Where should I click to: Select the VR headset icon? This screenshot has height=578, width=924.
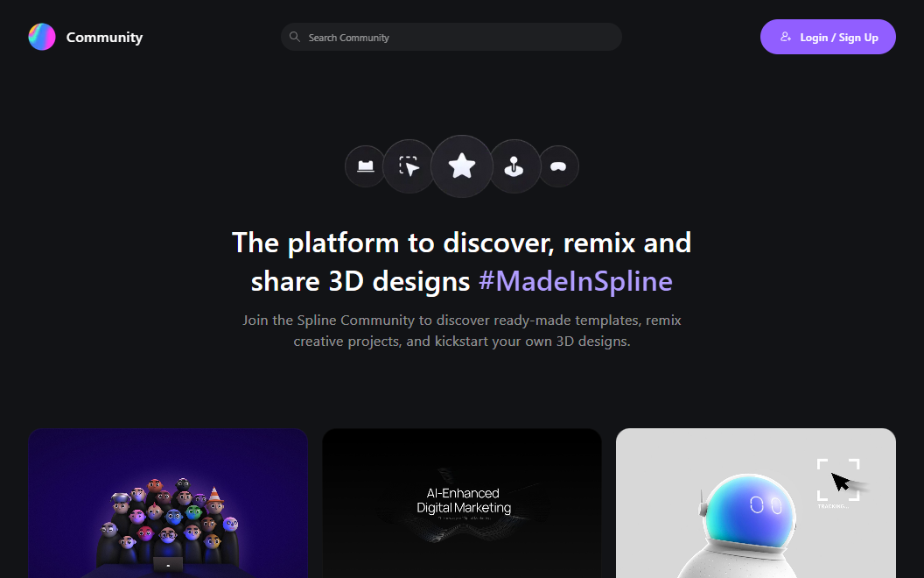point(558,166)
